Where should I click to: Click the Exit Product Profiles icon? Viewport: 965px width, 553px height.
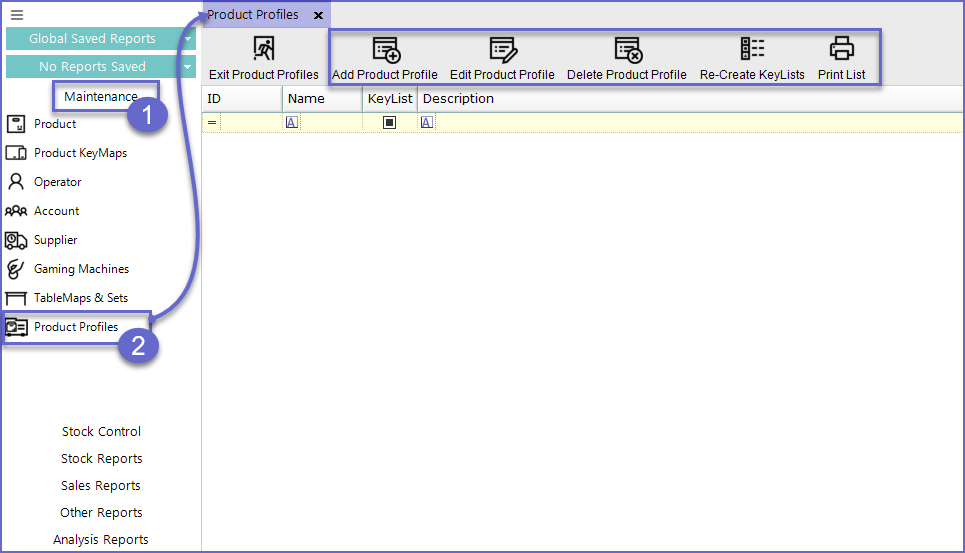(263, 50)
